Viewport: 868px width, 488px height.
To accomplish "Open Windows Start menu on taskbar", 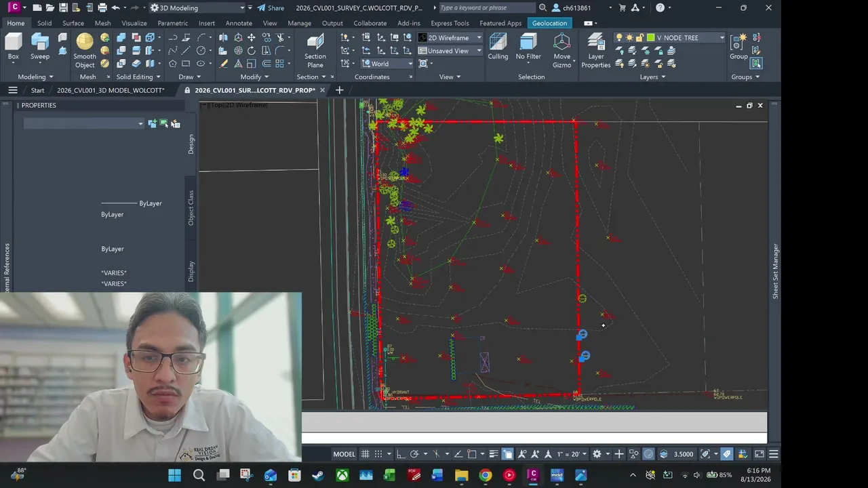I will (x=174, y=475).
